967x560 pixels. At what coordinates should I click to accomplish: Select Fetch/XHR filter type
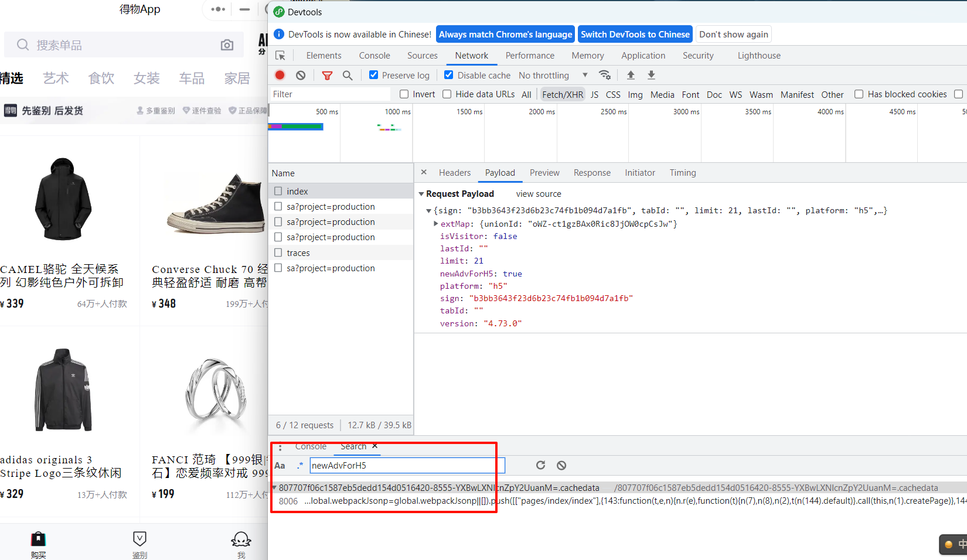click(563, 94)
